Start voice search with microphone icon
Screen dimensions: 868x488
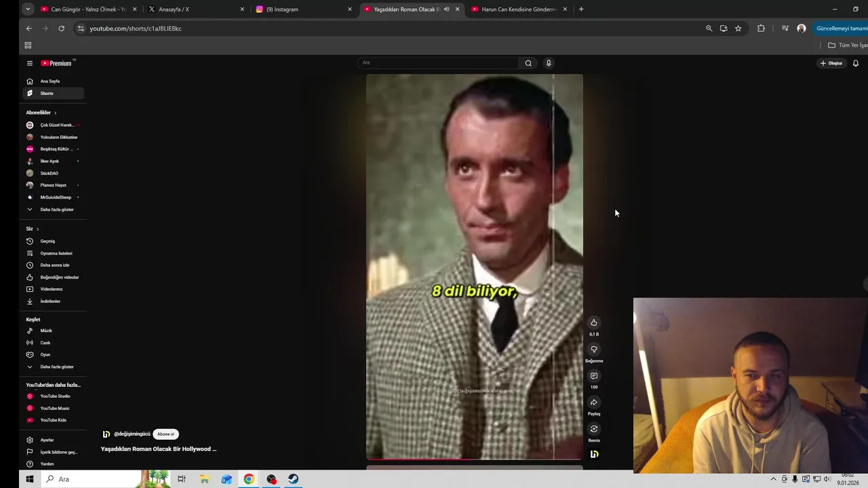[x=549, y=63]
